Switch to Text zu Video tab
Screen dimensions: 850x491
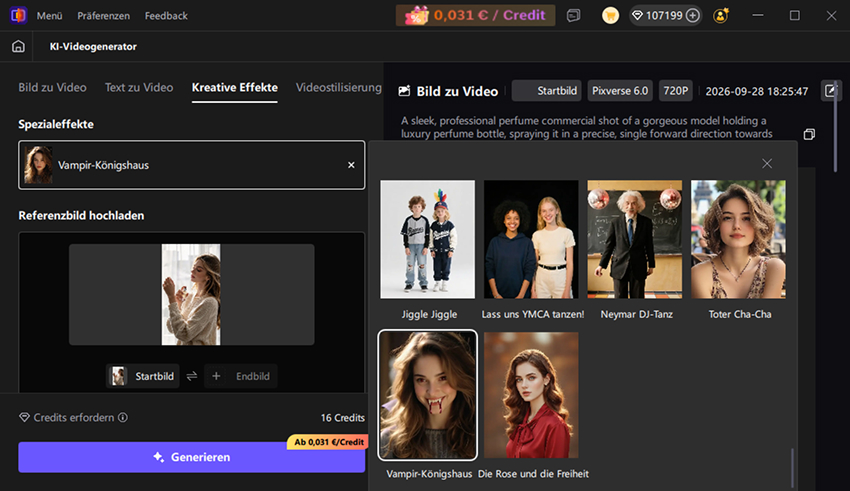tap(139, 87)
